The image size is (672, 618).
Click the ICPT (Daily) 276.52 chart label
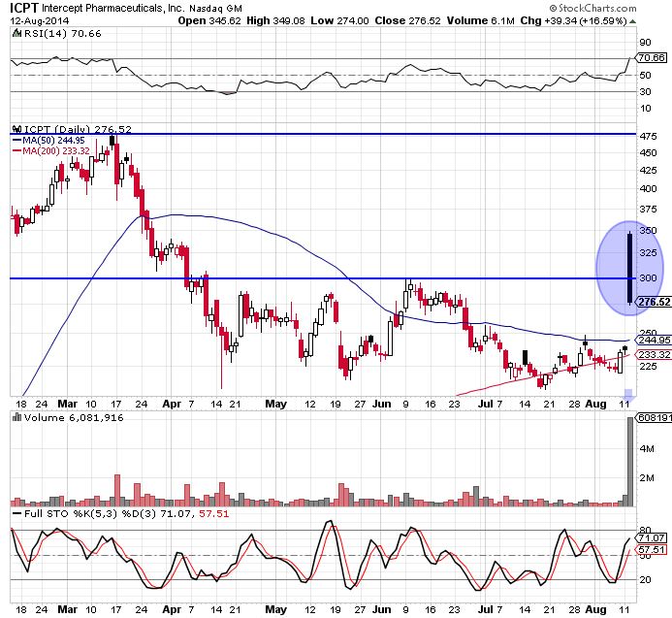coord(78,129)
